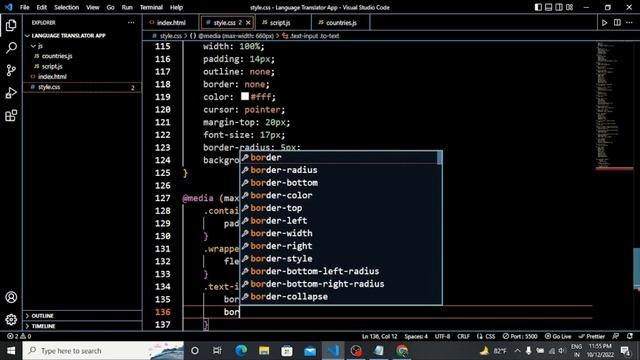Open Customize Layout icon

pyautogui.click(x=569, y=7)
